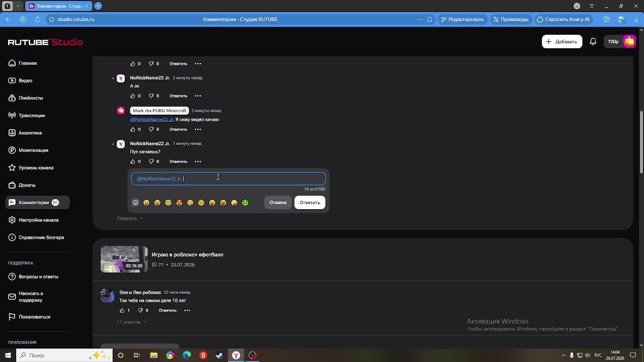Open Steam from taskbar
The width and height of the screenshot is (644, 362).
coord(219,355)
